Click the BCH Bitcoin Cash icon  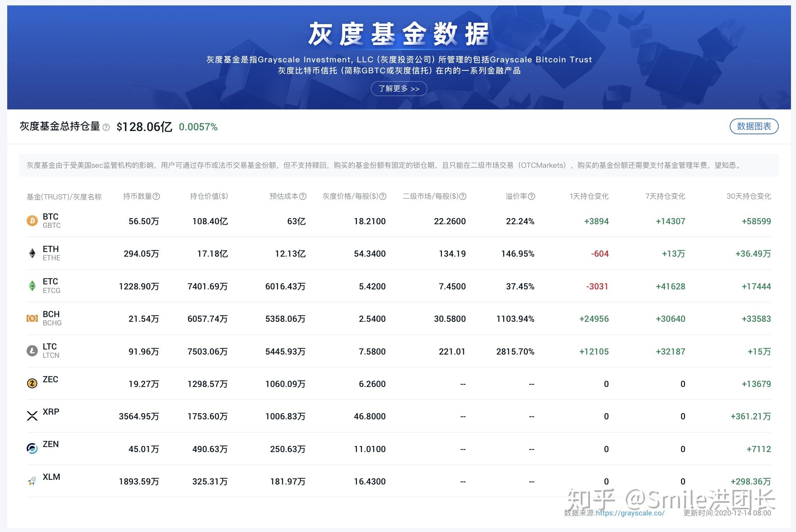coord(32,319)
